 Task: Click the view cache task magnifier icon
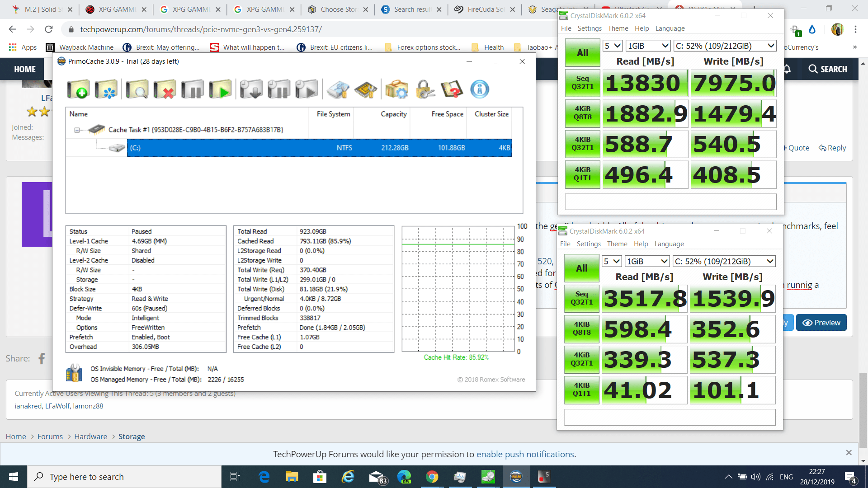tap(137, 89)
